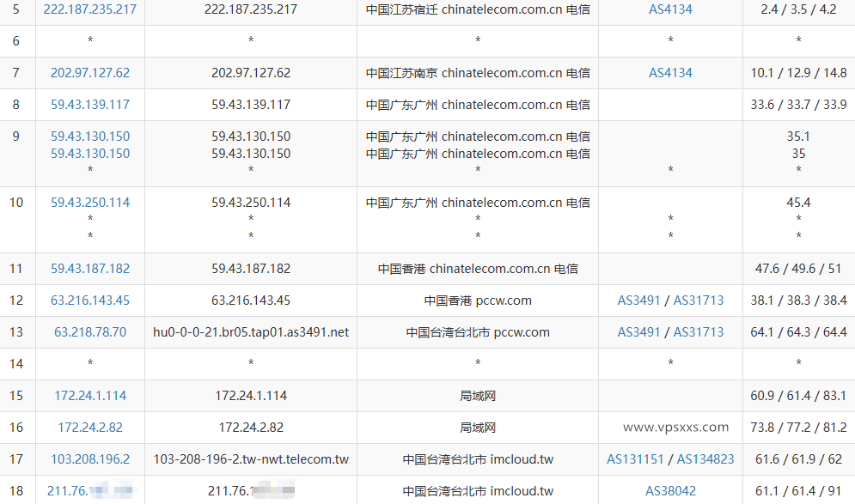
Task: Open the AS38042 link in hop 18
Action: 669,490
